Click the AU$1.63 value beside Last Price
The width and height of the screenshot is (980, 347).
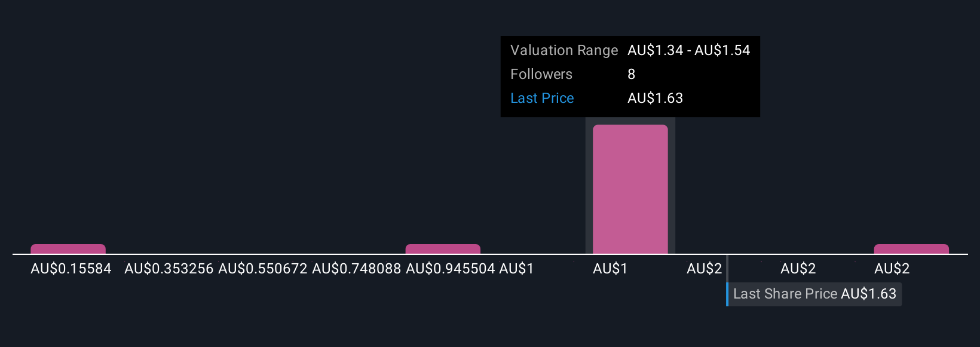tap(655, 98)
